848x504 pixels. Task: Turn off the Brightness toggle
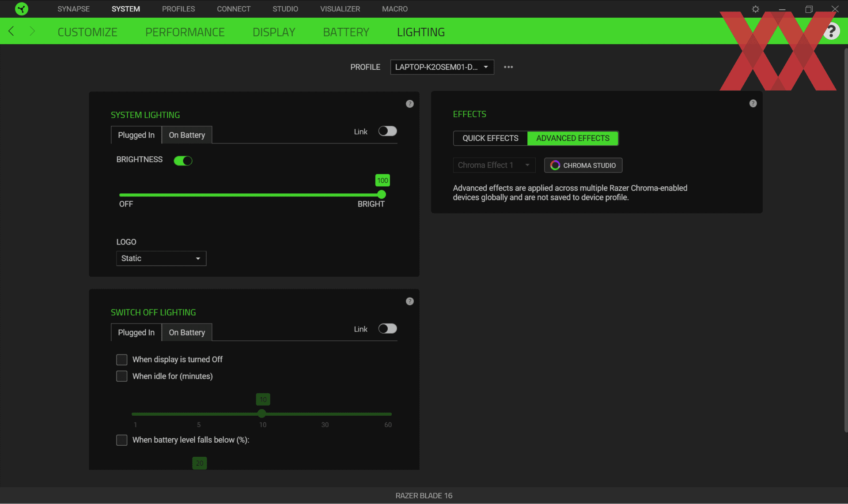[183, 160]
